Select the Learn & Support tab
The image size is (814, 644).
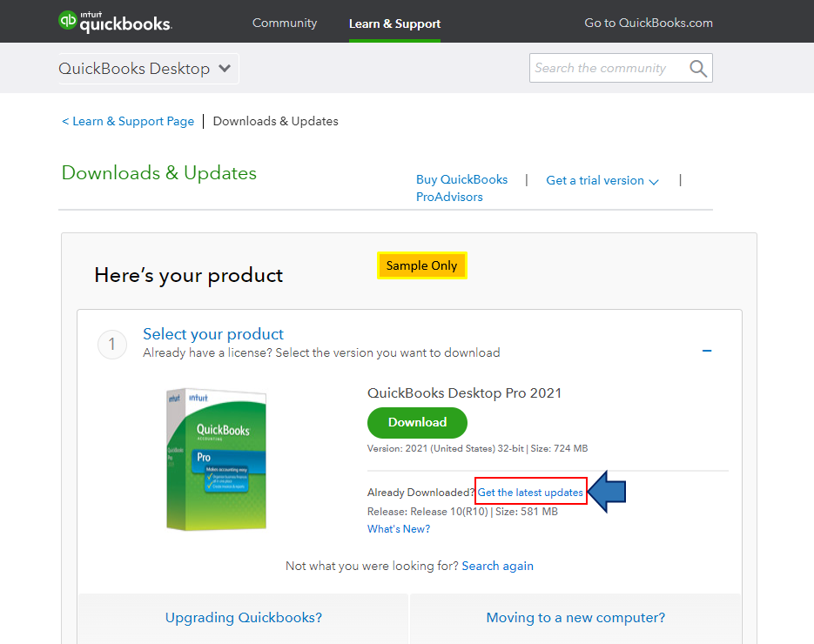[x=394, y=23]
